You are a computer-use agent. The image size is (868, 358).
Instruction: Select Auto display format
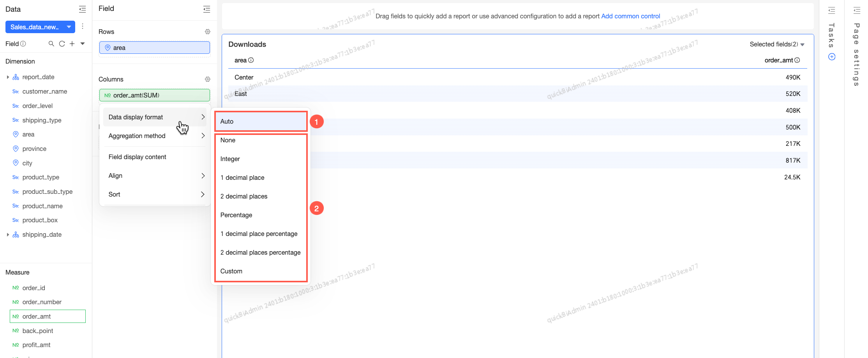point(261,121)
